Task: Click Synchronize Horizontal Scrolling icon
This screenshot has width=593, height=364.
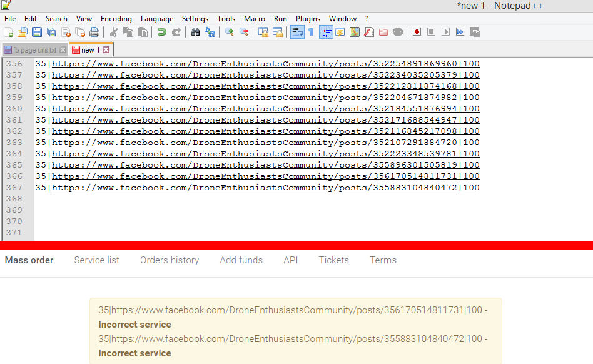Action: (x=278, y=32)
